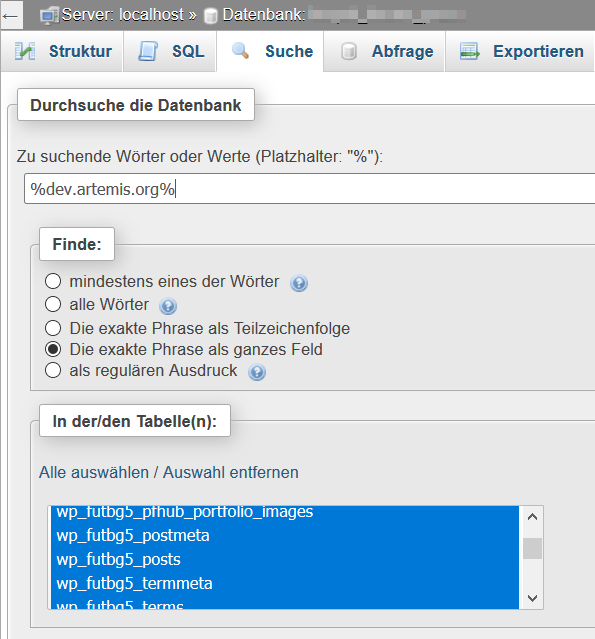Click the table list scrollbar thumb

coord(532,549)
